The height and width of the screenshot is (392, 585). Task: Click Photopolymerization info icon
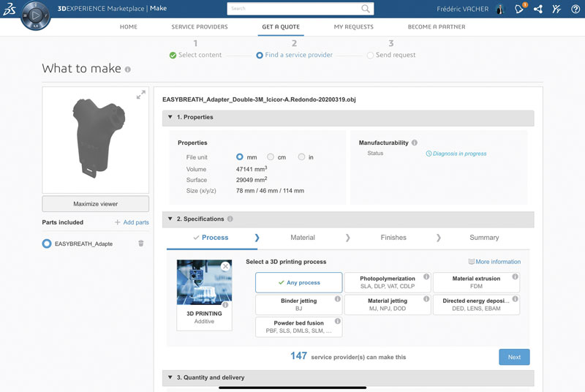click(426, 276)
